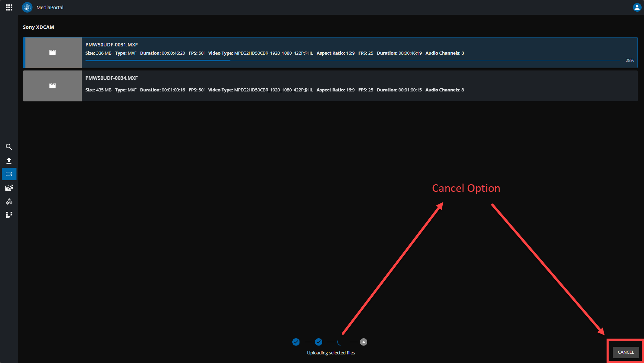Click the step 4 indicator
Screen dimensions: 644x363
[363, 342]
